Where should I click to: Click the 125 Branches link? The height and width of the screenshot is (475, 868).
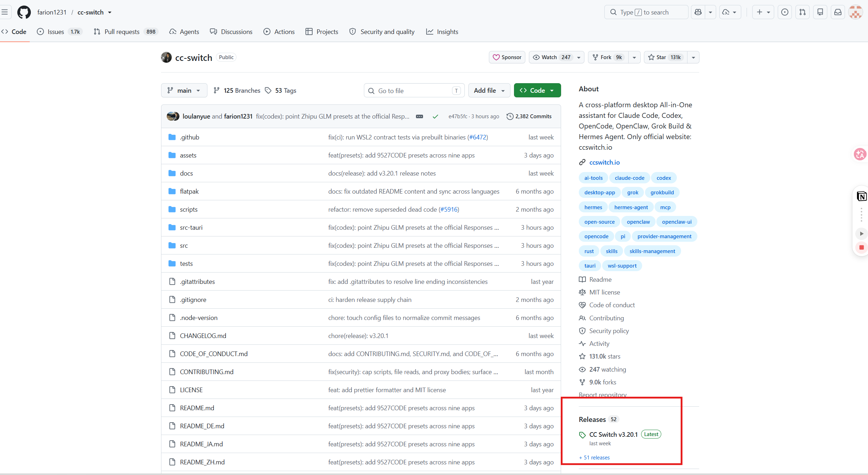pos(237,91)
